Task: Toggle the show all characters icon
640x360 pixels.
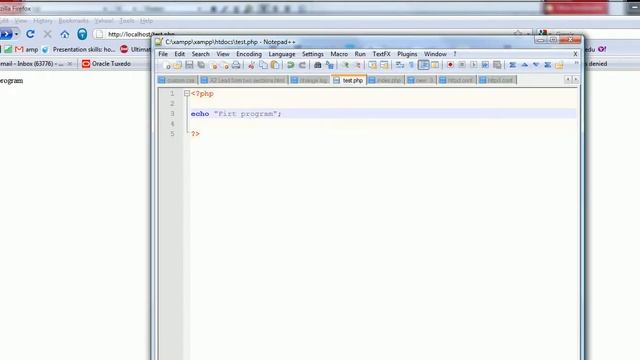Action: pos(411,65)
